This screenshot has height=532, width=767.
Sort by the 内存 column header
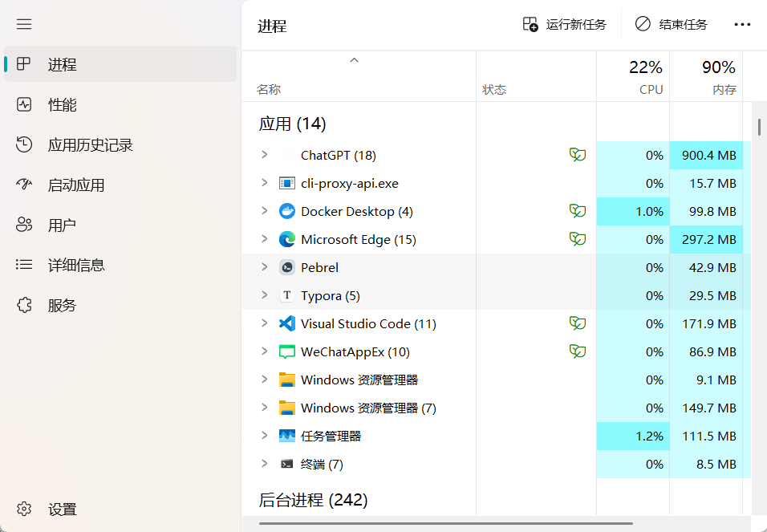pos(706,77)
